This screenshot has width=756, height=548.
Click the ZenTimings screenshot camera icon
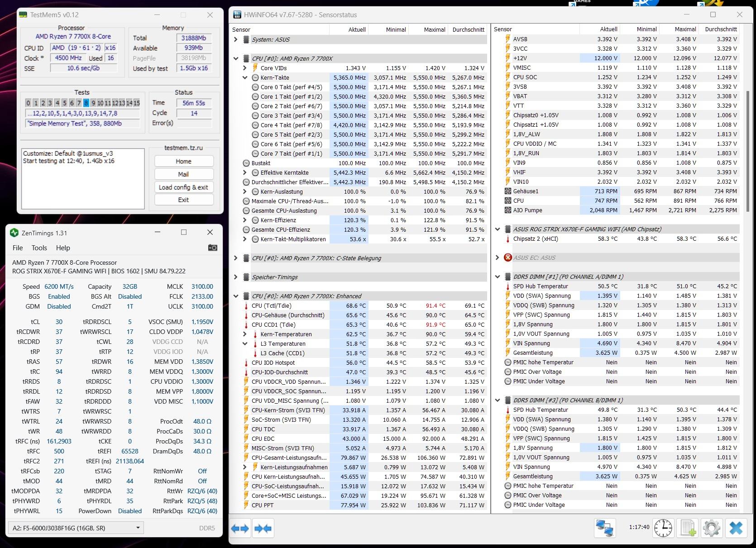212,248
